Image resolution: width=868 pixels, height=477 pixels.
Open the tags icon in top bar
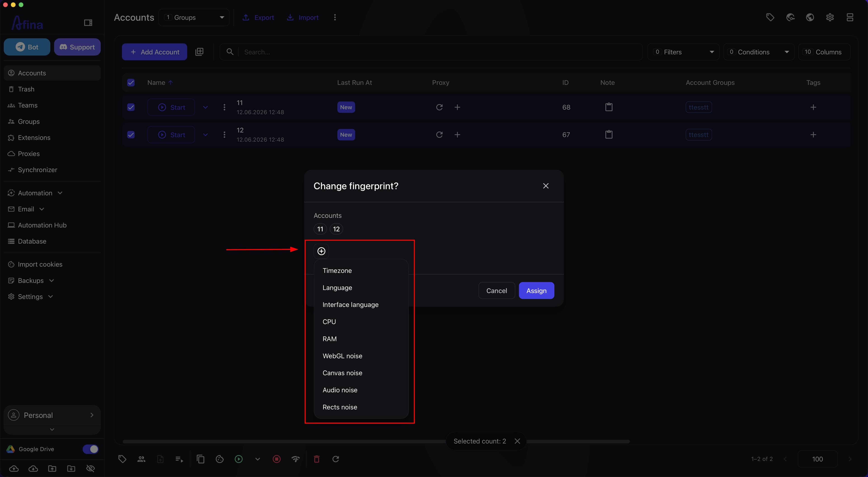pyautogui.click(x=770, y=17)
